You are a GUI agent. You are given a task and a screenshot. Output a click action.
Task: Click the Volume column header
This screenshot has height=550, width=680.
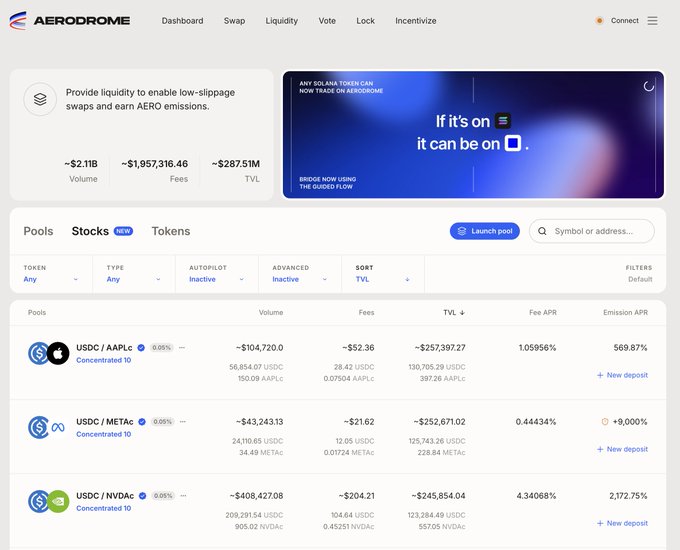pyautogui.click(x=271, y=312)
